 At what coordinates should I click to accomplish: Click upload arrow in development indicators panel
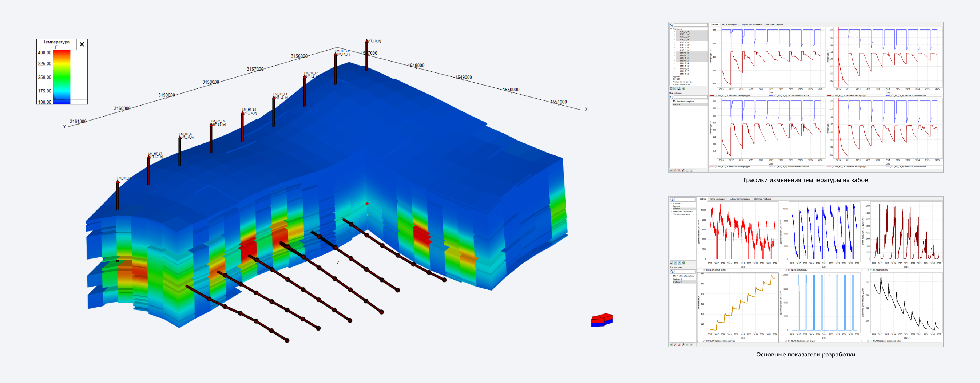click(687, 345)
